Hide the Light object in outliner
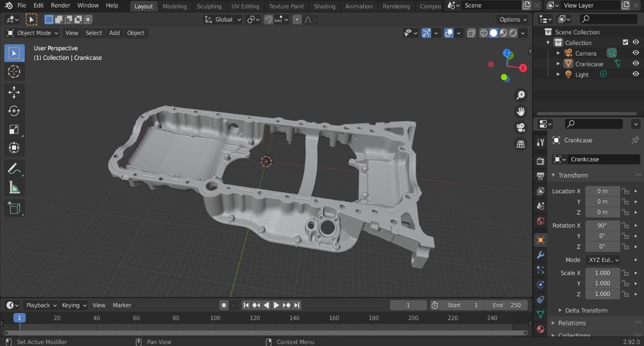 pyautogui.click(x=636, y=74)
